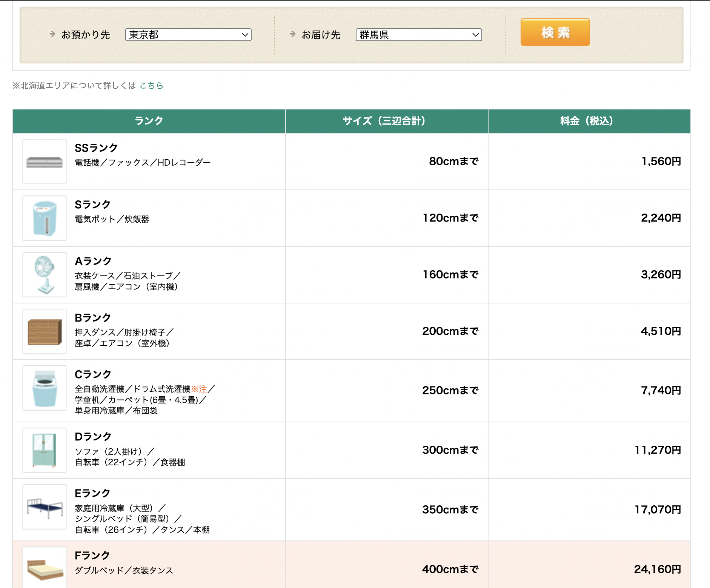The width and height of the screenshot is (710, 588).
Task: Click the telephone icon in SSランク row
Action: coord(44,161)
